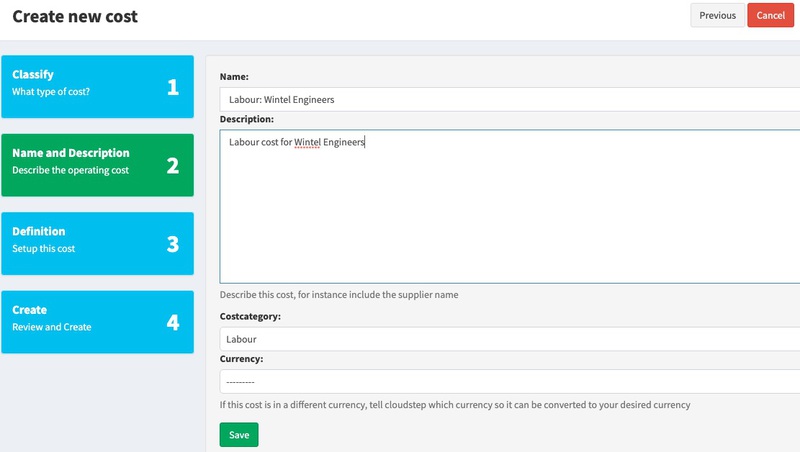
Task: Click the currency conversion hint text
Action: tap(455, 405)
